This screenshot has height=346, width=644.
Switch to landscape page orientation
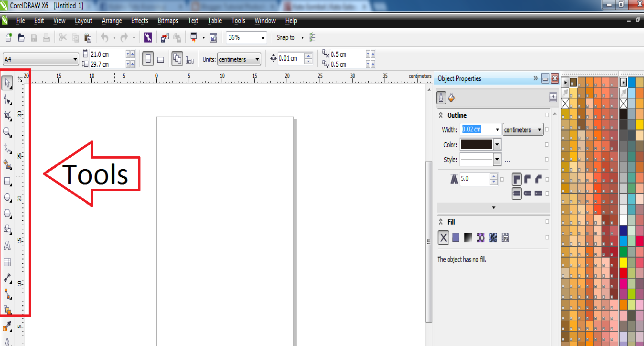click(161, 58)
